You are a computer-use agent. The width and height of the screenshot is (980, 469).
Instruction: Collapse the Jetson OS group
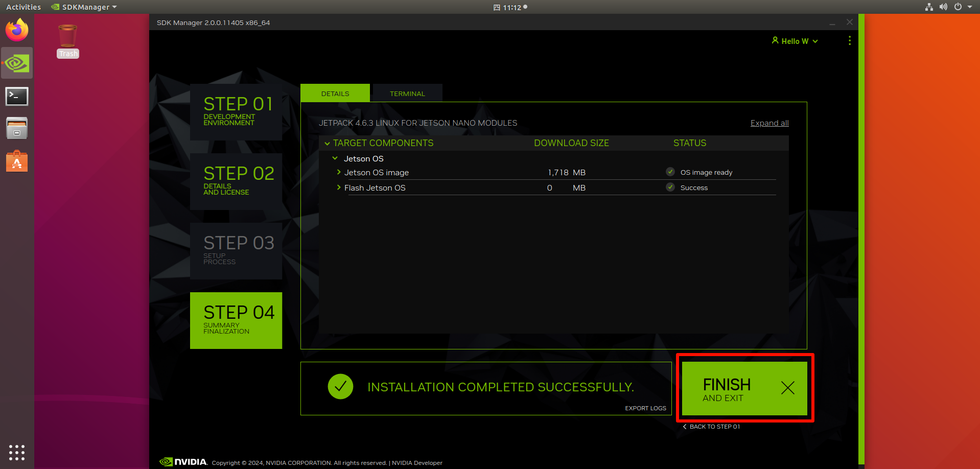point(335,159)
